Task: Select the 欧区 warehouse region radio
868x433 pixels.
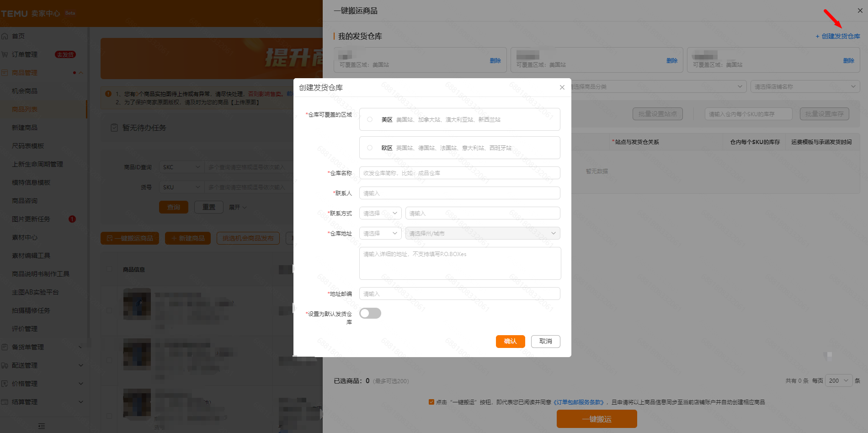Action: click(370, 148)
